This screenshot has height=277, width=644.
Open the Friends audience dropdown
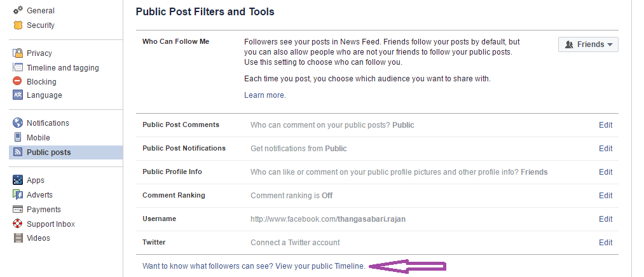pos(588,44)
